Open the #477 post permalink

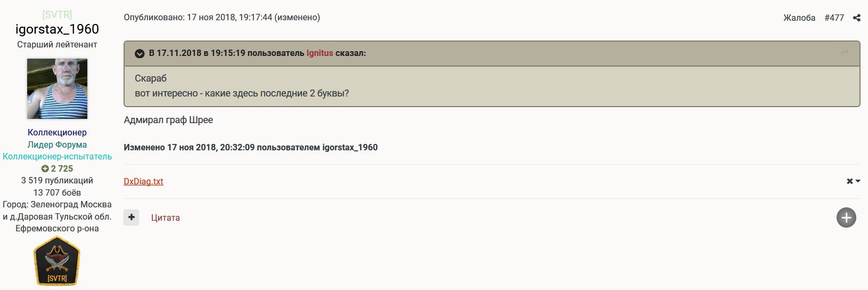pos(834,18)
